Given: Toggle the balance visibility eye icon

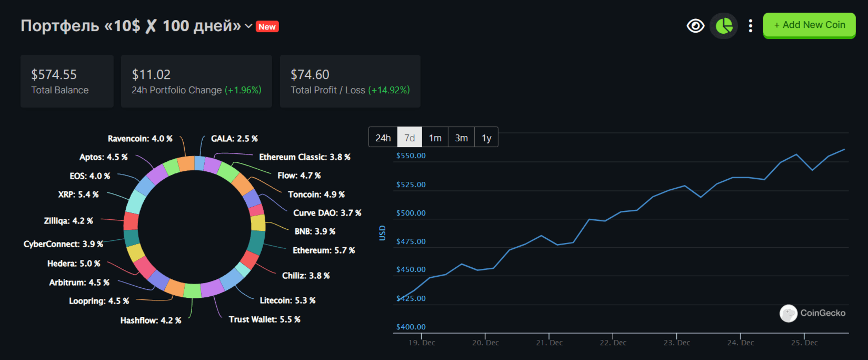Looking at the screenshot, I should pos(695,26).
